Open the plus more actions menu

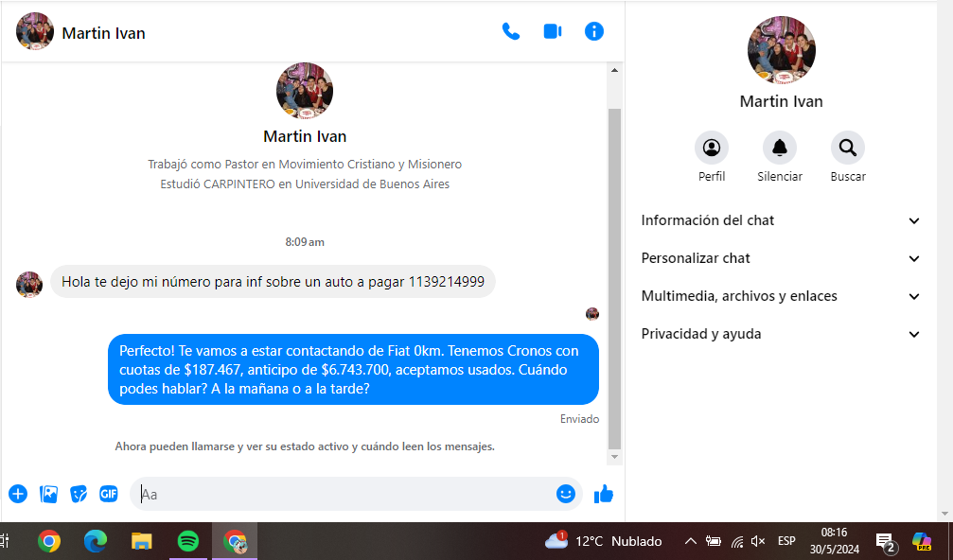pyautogui.click(x=18, y=494)
